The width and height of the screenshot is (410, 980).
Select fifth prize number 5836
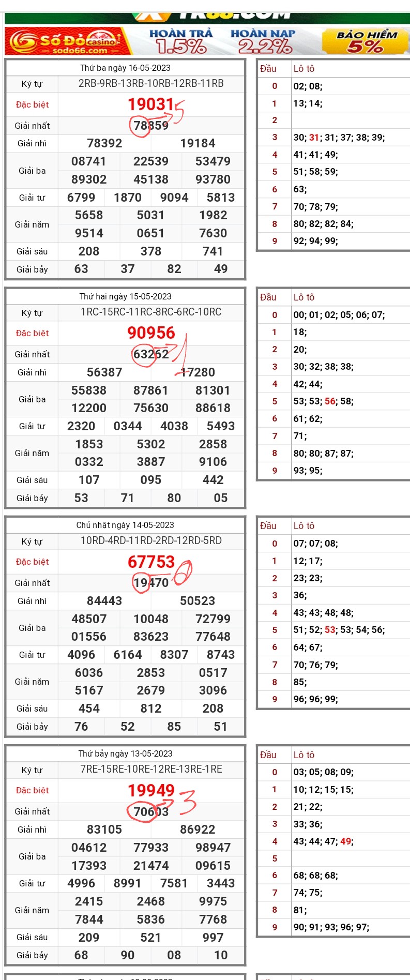(x=151, y=919)
